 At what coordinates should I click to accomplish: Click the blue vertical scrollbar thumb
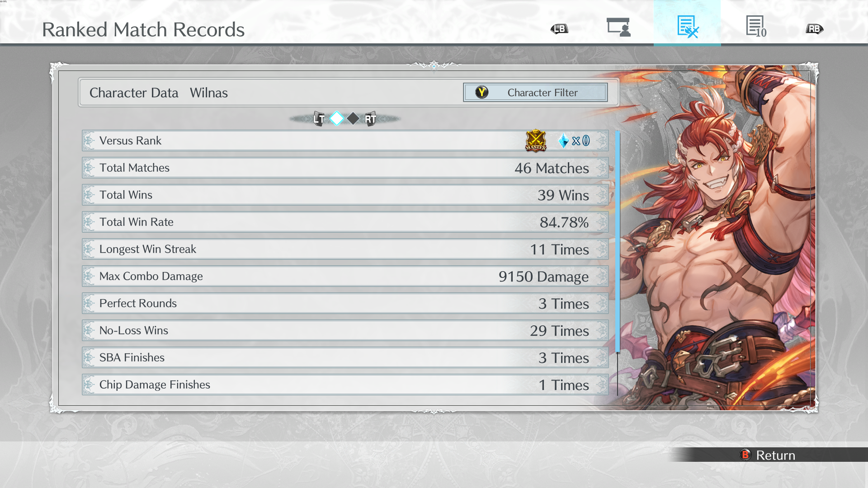(x=618, y=242)
